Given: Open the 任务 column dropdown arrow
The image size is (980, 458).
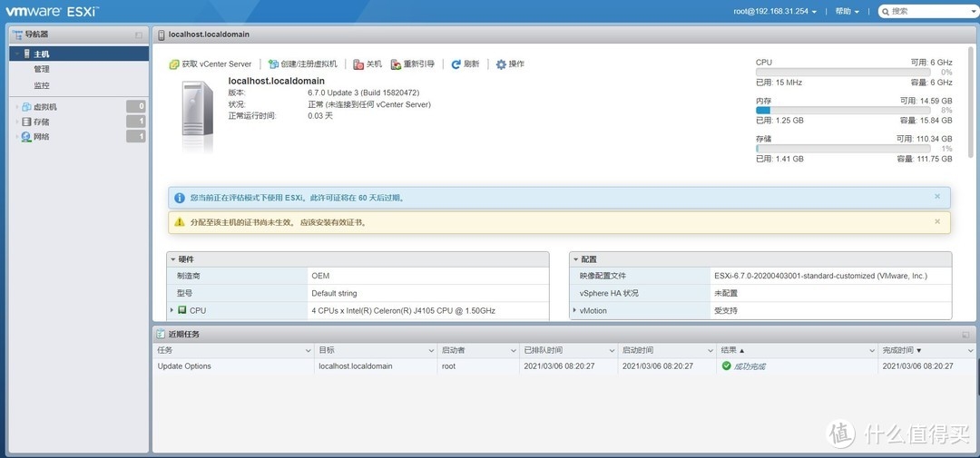Looking at the screenshot, I should coord(309,351).
